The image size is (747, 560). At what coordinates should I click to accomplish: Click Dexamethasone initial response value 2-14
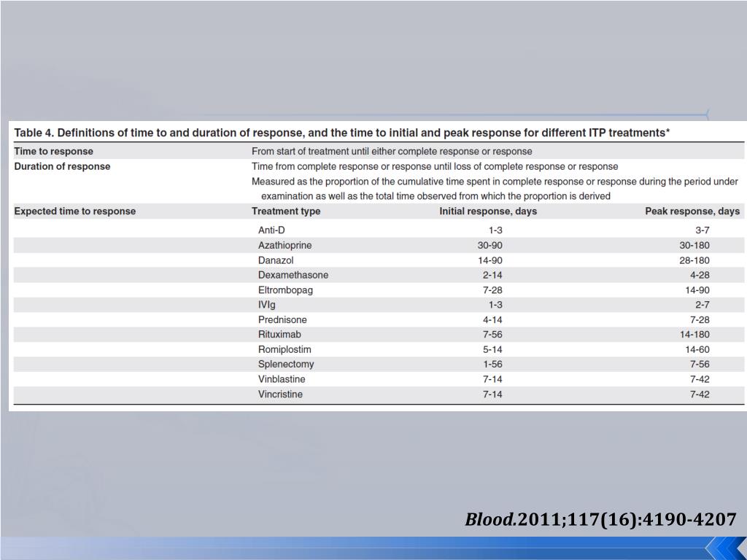pyautogui.click(x=492, y=275)
